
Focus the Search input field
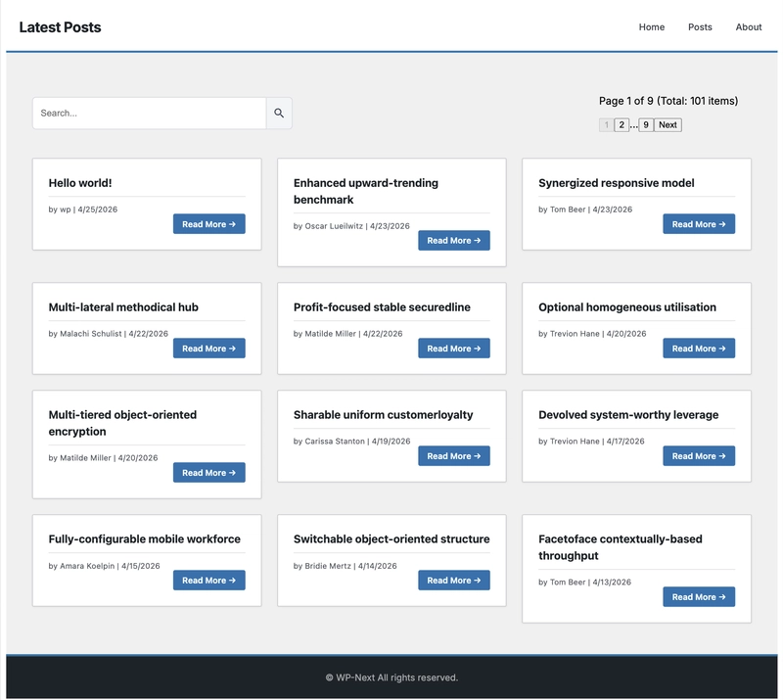click(x=150, y=114)
